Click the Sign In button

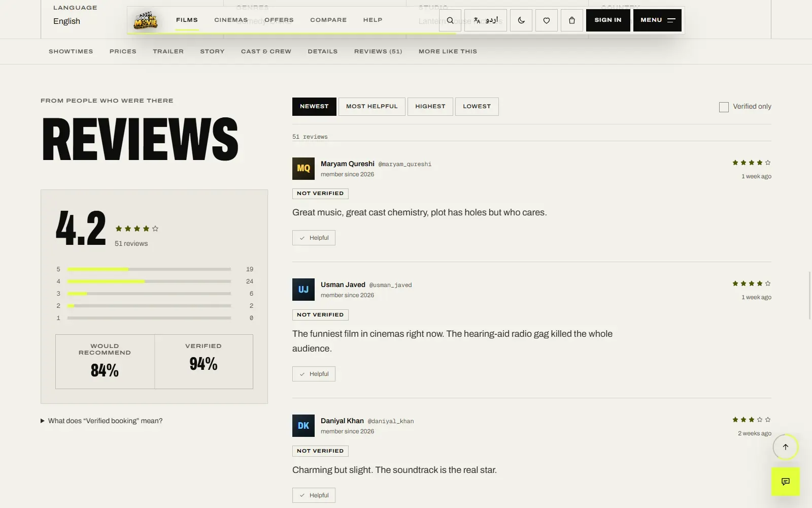[x=608, y=20]
